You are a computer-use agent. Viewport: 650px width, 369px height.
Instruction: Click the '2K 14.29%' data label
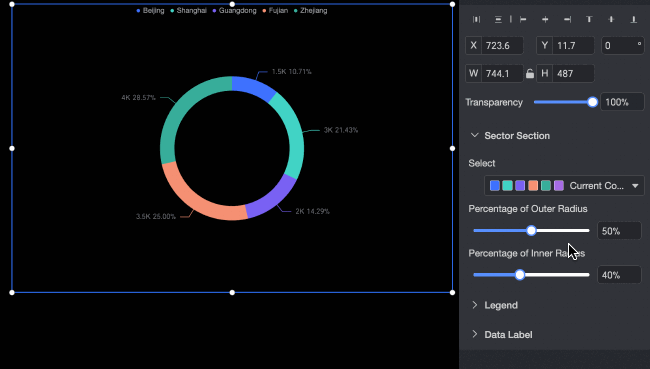[x=313, y=211]
